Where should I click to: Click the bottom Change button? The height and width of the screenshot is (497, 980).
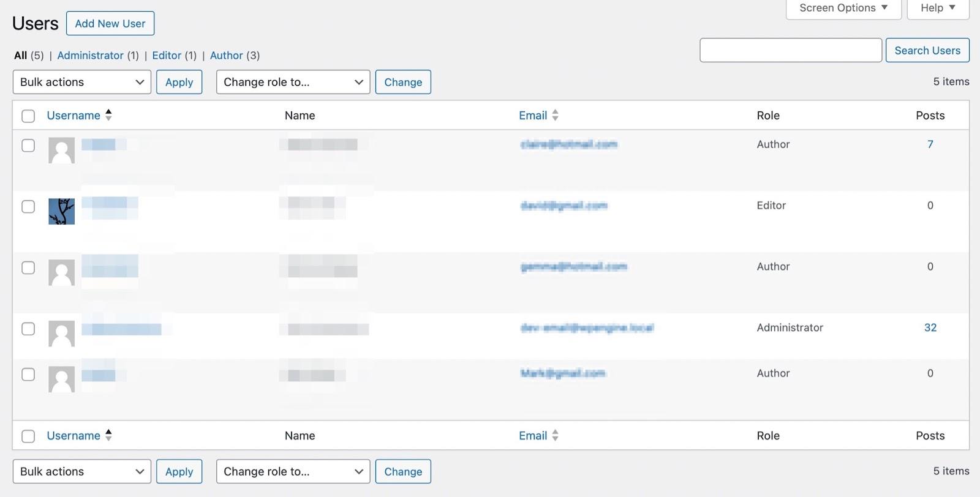point(403,471)
